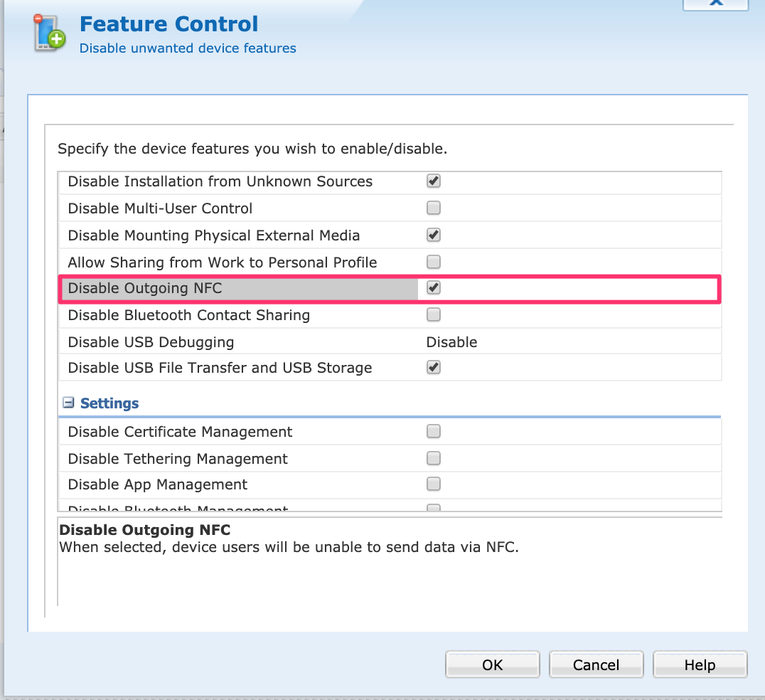Select the Disable USB Debugging row label
765x700 pixels.
click(x=151, y=342)
